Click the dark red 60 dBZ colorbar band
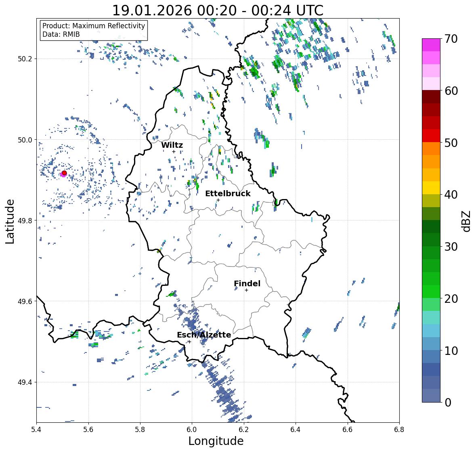The image size is (476, 451). (x=431, y=97)
